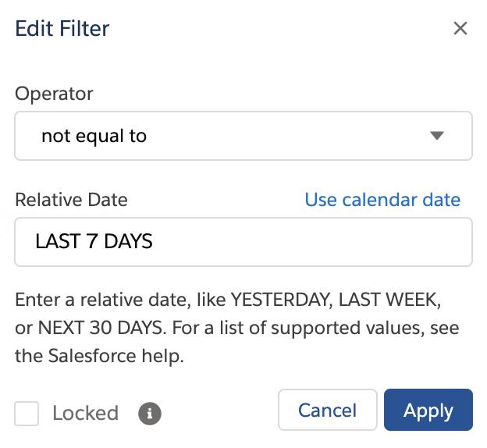Click the 'not equal to' text
This screenshot has height=448, width=487.
[94, 136]
